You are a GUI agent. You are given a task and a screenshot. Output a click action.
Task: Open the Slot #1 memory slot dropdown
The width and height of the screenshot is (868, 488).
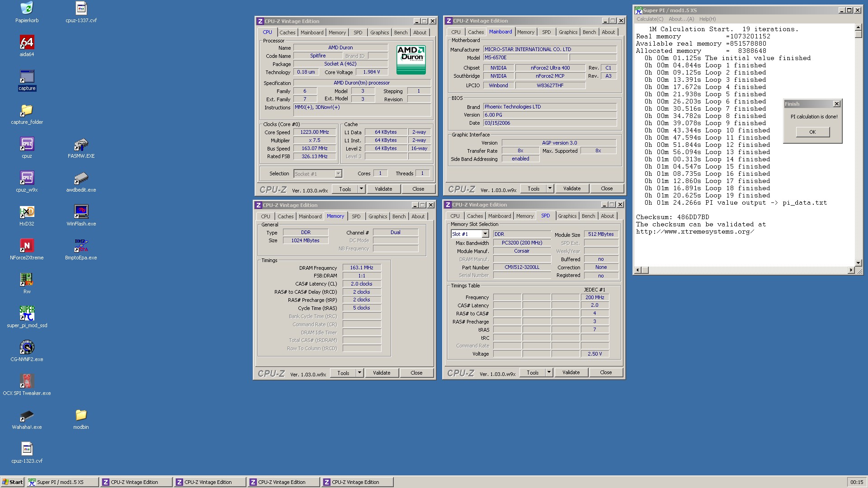point(485,234)
